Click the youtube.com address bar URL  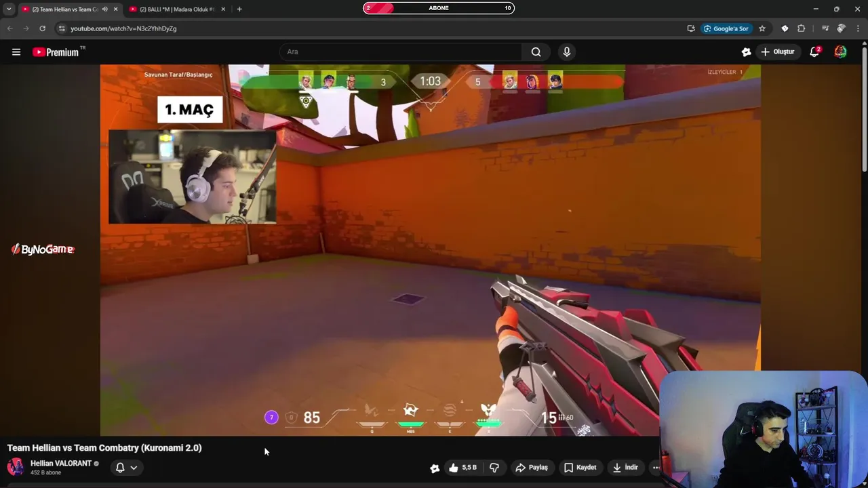[123, 28]
